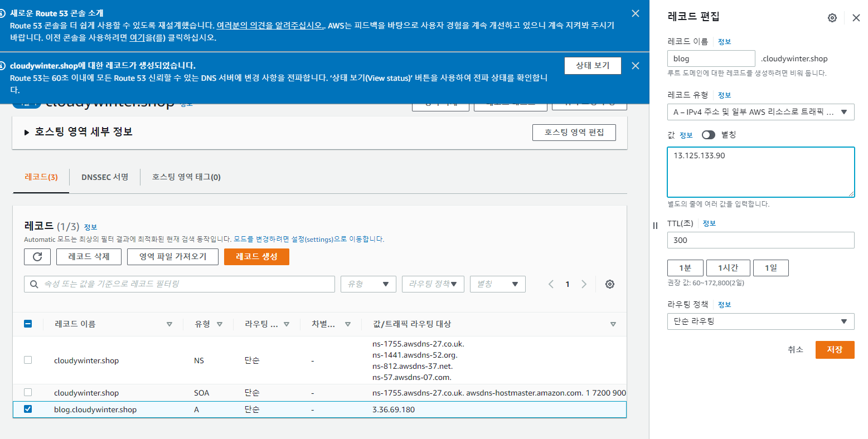Open the 레코드 유형 dropdown
The height and width of the screenshot is (439, 868).
click(760, 112)
